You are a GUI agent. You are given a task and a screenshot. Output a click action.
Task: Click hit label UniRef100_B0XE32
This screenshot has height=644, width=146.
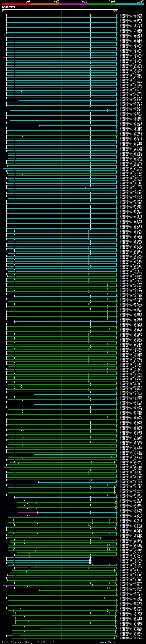coord(131,628)
